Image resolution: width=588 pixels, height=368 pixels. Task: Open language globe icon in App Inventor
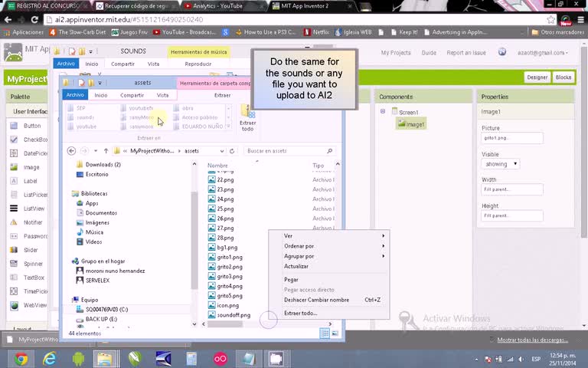click(x=502, y=52)
